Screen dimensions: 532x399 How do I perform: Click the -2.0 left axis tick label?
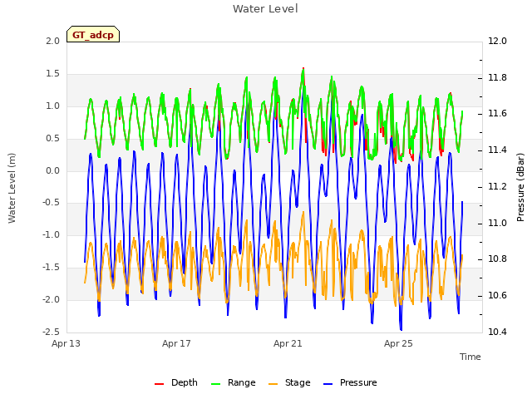[51, 299]
